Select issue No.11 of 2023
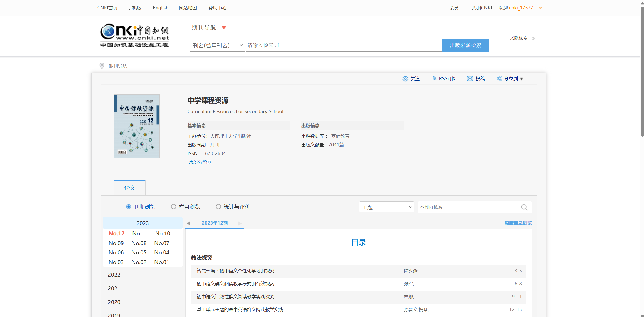Screen dimensions: 644x317 (x=140, y=234)
